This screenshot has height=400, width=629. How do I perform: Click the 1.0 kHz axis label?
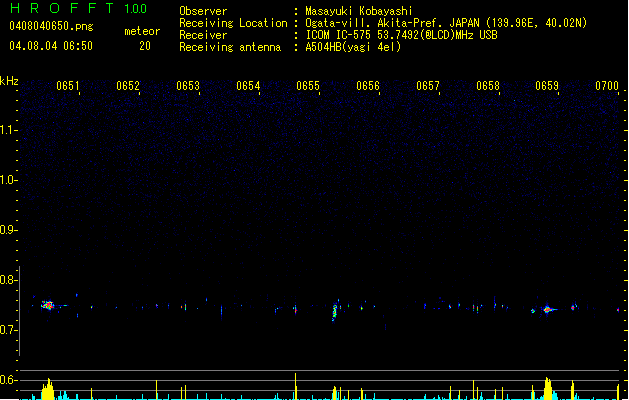tap(8, 180)
